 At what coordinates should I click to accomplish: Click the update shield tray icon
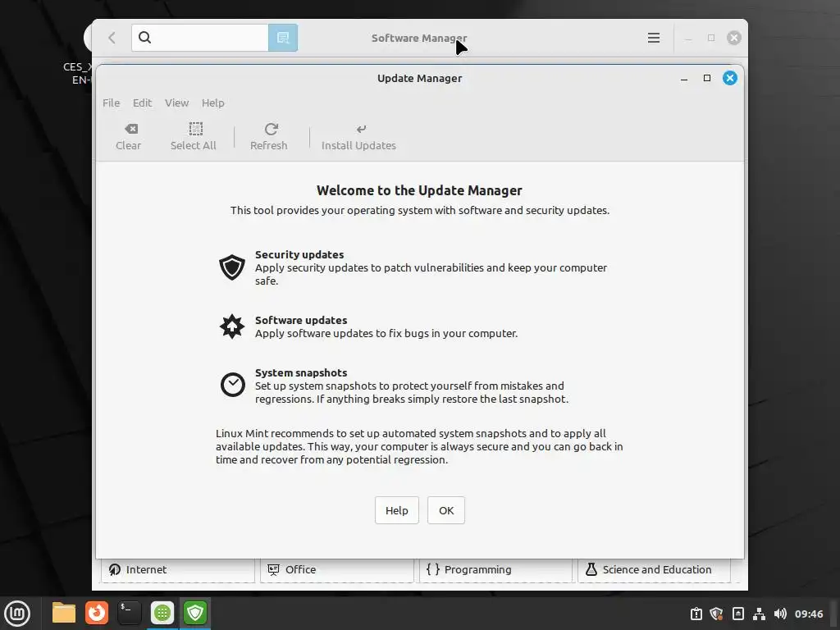(x=716, y=614)
